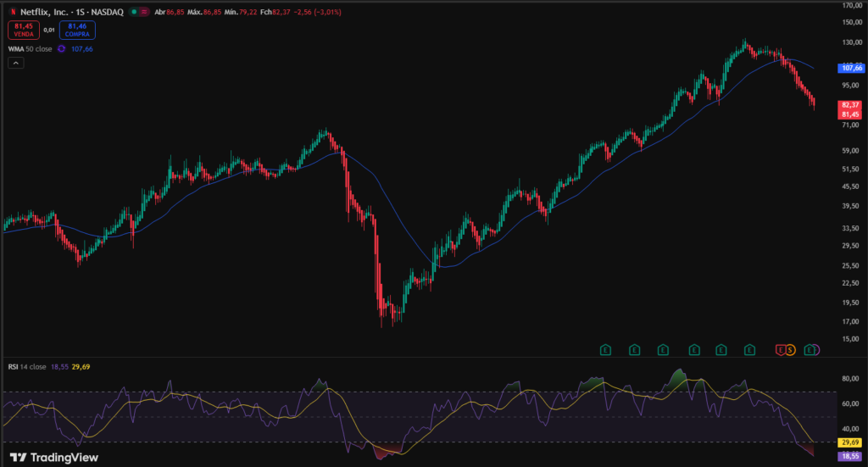Collapse the indicator legend with the chevron button
Screen dimensions: 868x467
click(15, 63)
